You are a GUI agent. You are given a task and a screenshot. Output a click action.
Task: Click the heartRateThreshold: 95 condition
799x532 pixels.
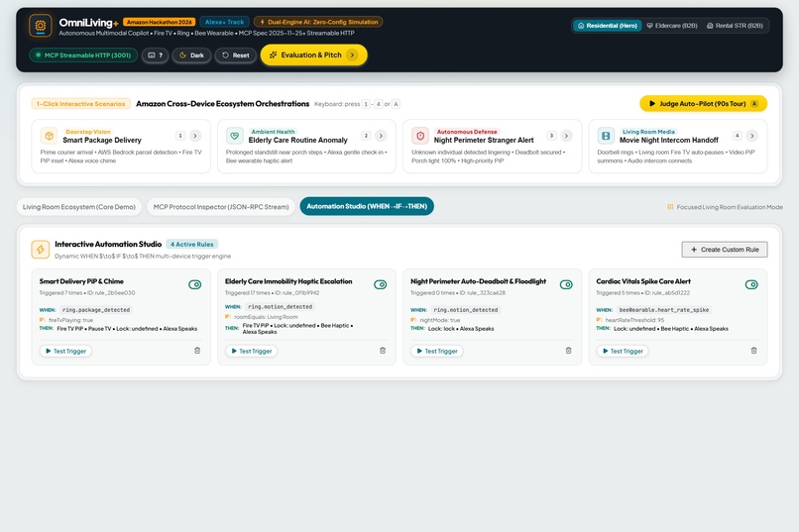pos(634,320)
